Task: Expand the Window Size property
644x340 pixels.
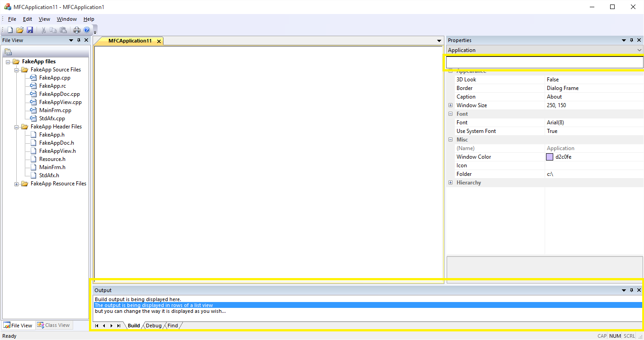Action: tap(450, 105)
